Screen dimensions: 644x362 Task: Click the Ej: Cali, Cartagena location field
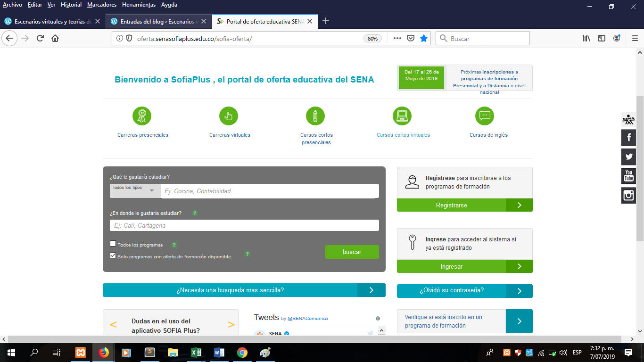coord(244,226)
